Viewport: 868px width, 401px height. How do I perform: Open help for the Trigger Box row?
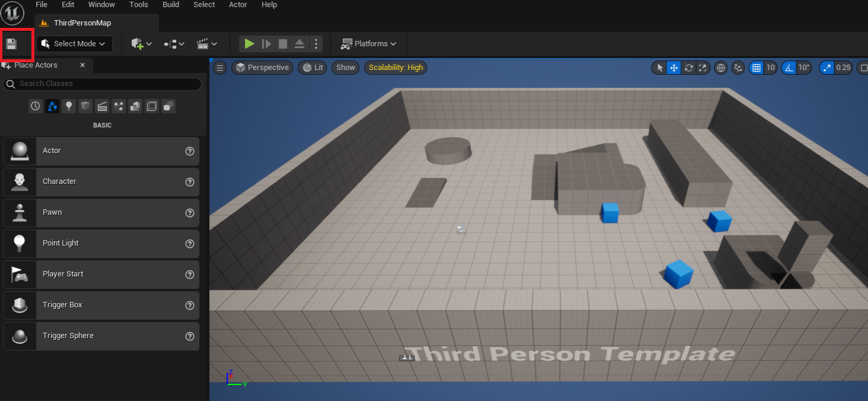(190, 305)
